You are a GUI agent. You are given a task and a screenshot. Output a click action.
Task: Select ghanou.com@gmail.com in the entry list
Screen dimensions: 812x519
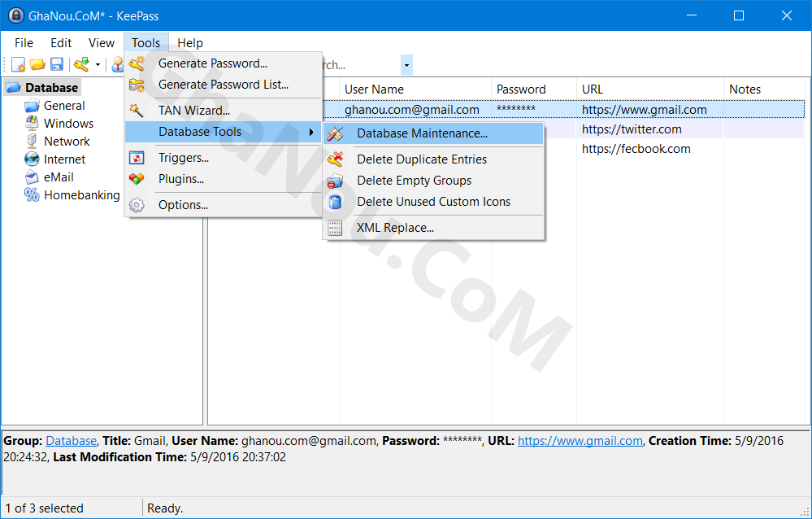[x=412, y=110]
